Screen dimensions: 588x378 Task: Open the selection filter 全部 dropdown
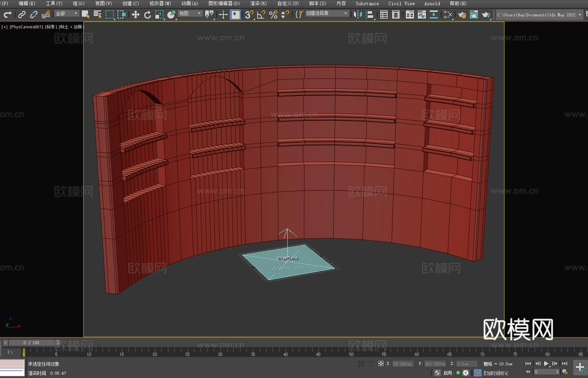point(67,13)
